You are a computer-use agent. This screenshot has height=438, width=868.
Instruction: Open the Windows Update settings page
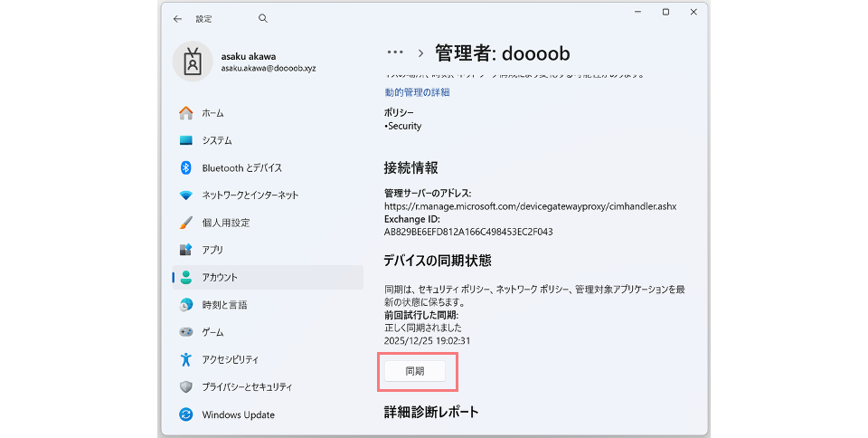click(238, 414)
